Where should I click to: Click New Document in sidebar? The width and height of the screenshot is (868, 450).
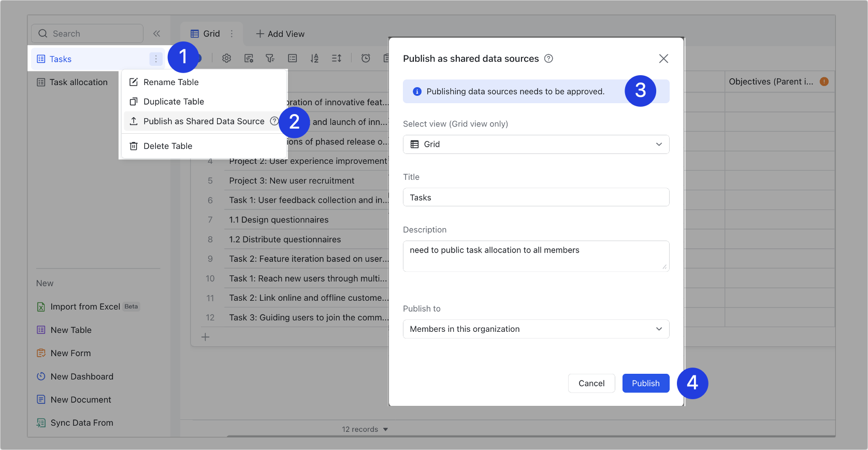tap(74, 400)
